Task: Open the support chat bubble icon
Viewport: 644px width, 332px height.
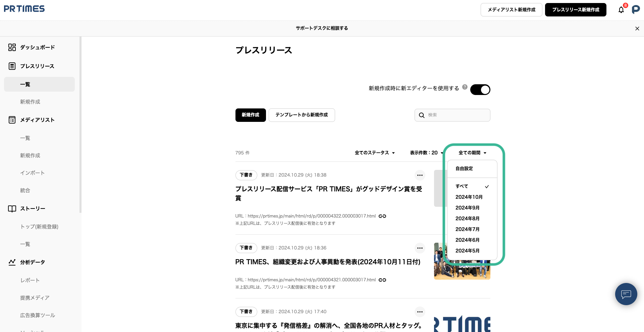Action: [626, 294]
